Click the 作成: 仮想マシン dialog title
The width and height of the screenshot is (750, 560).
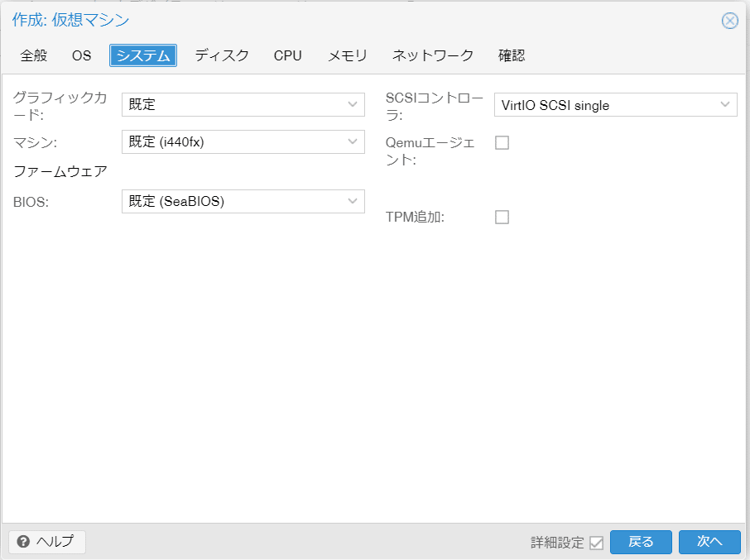click(x=70, y=20)
